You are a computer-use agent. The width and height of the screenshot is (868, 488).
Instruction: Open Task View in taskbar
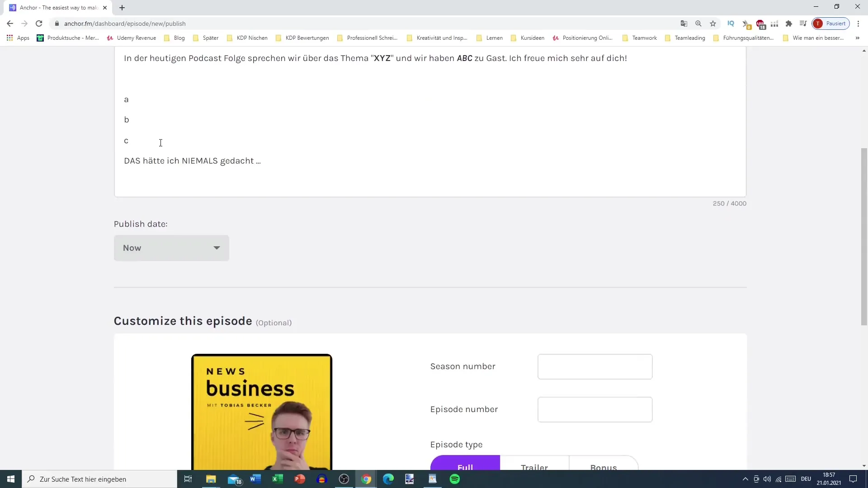(x=188, y=479)
